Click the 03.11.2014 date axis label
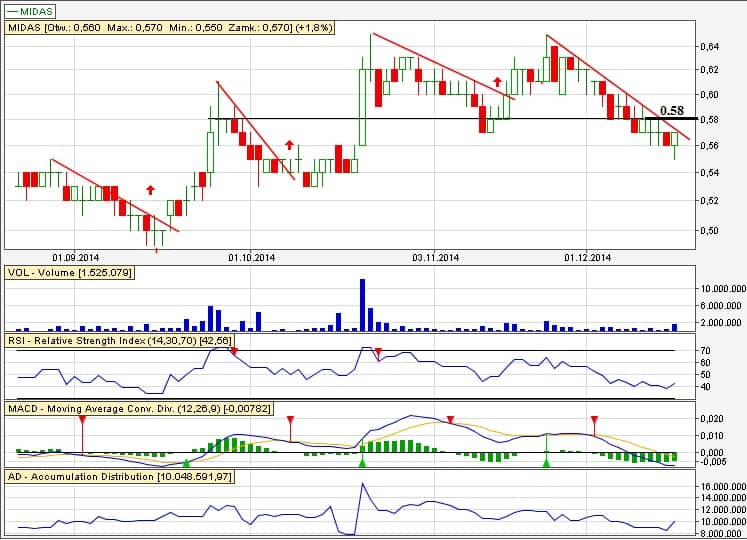The height and width of the screenshot is (540, 747). pos(437,257)
